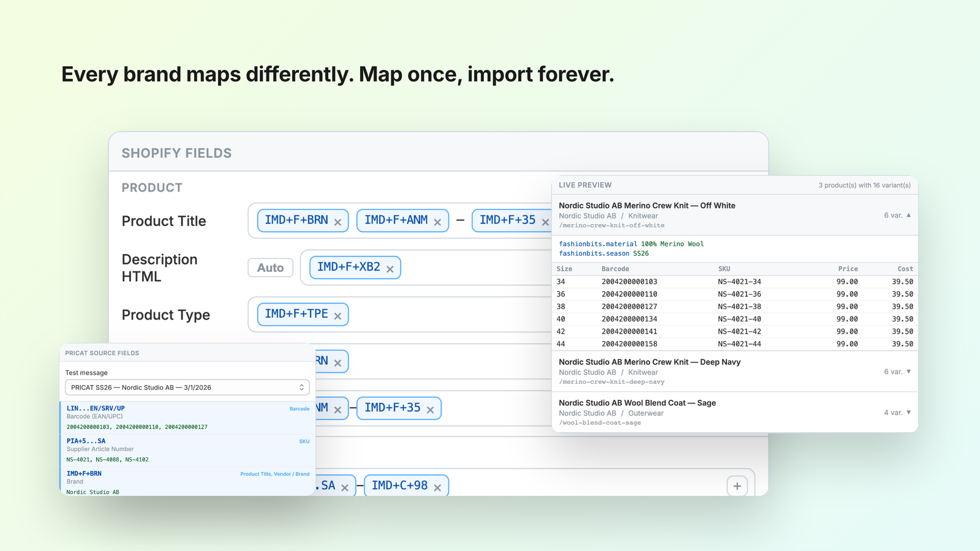The width and height of the screenshot is (980, 551).
Task: Remove IMD+F+35 tag in Product Title row
Action: pyautogui.click(x=545, y=222)
